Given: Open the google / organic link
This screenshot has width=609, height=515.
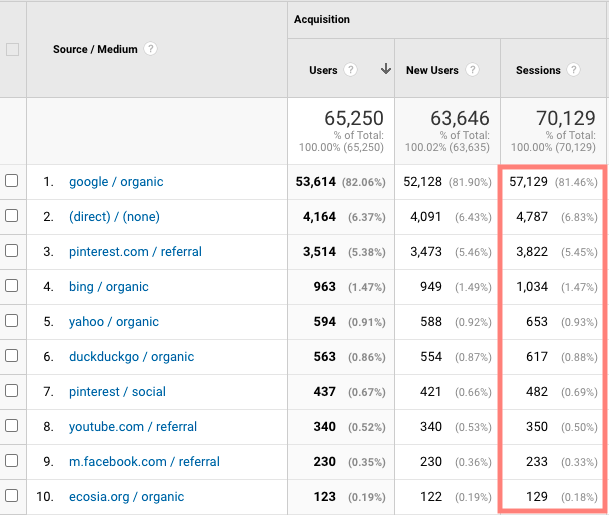Looking at the screenshot, I should (116, 182).
